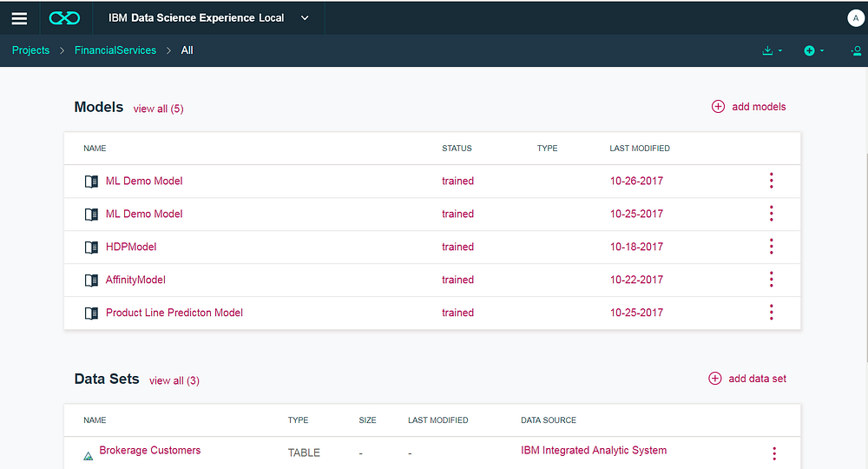Click TABLE type of Brokerage Customers
This screenshot has width=868, height=469.
pyautogui.click(x=304, y=453)
